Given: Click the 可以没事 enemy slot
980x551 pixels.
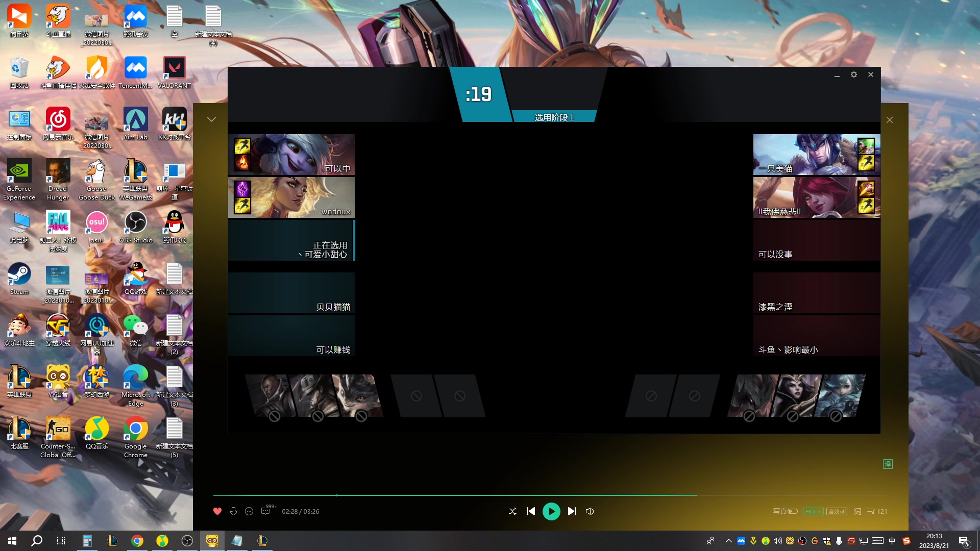Looking at the screenshot, I should click(x=817, y=240).
